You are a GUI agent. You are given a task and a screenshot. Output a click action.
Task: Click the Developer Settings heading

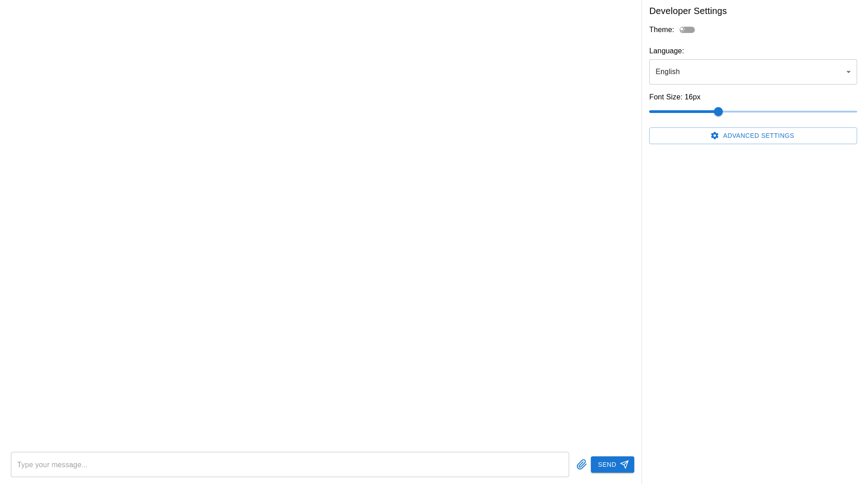688,11
